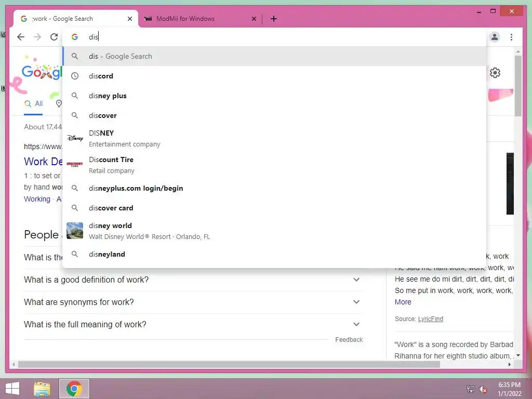Viewport: 532px width, 399px height.
Task: Select Discount Tire Retail company suggestion
Action: click(274, 165)
